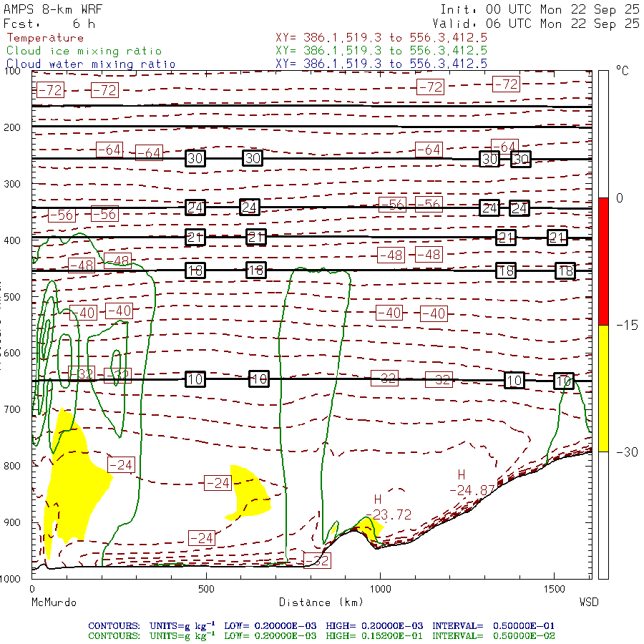Click the 'HIGH= 0.15200E-01' value

click(374, 636)
